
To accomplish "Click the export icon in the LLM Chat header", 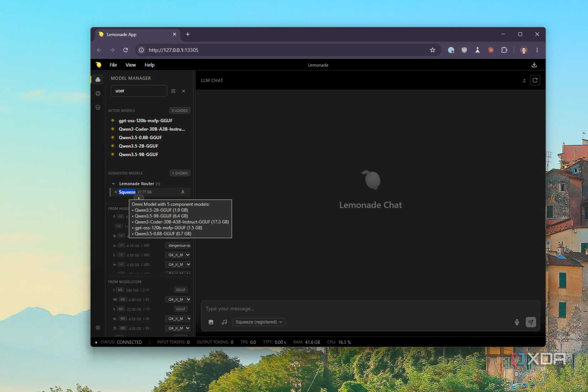I will point(524,81).
